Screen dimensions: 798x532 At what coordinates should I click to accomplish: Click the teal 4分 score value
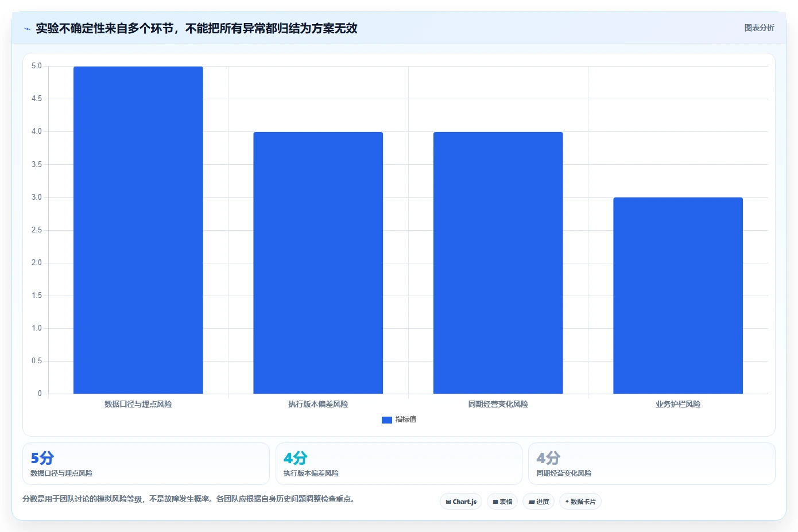295,458
